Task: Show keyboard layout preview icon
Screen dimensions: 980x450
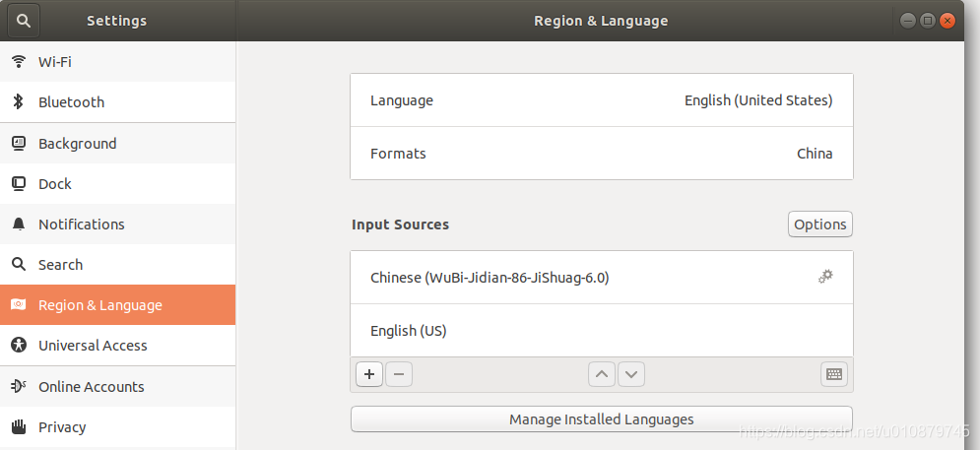Action: tap(834, 374)
